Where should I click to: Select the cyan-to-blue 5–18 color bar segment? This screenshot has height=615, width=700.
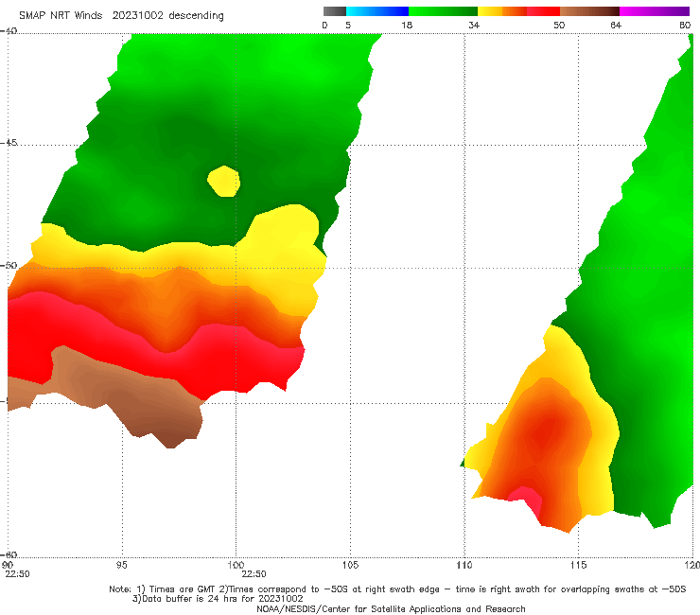click(377, 11)
